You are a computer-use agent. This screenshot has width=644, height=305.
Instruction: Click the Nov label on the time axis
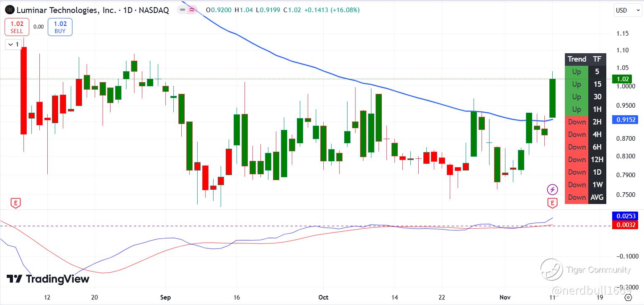click(506, 297)
